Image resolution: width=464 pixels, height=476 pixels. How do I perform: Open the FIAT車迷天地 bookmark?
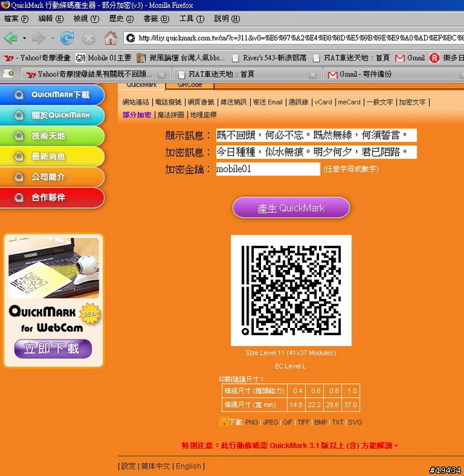[x=351, y=57]
